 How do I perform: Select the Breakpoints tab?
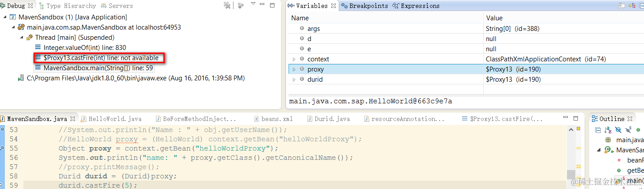(365, 6)
